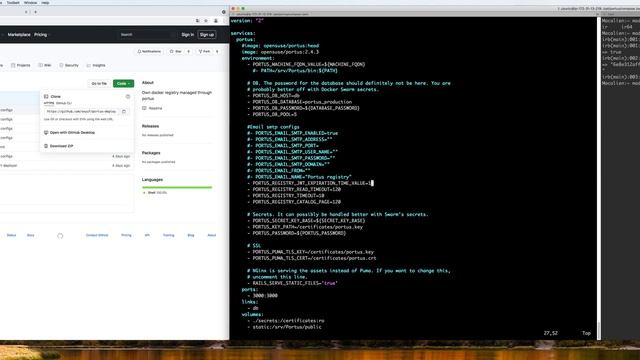Click the PORTUS_PUMA_TLS_CERT line in terminal
The image size is (640, 360).
tap(311, 258)
